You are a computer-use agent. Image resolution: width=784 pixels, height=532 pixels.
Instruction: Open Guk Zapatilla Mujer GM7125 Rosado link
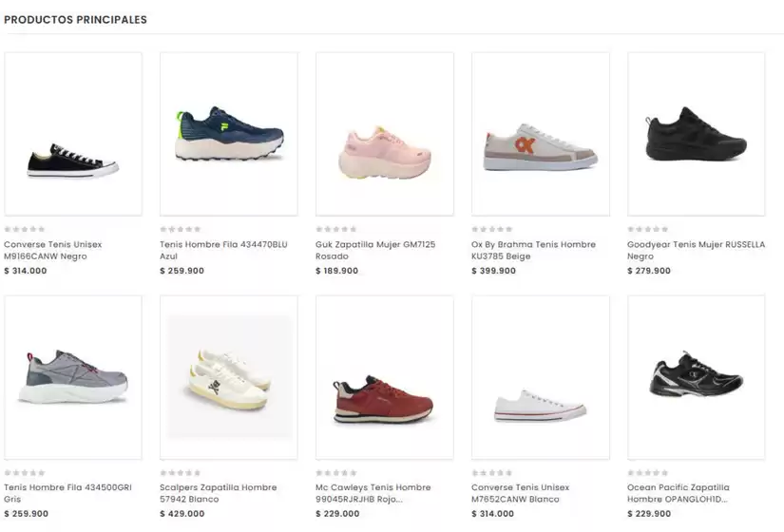click(x=375, y=250)
